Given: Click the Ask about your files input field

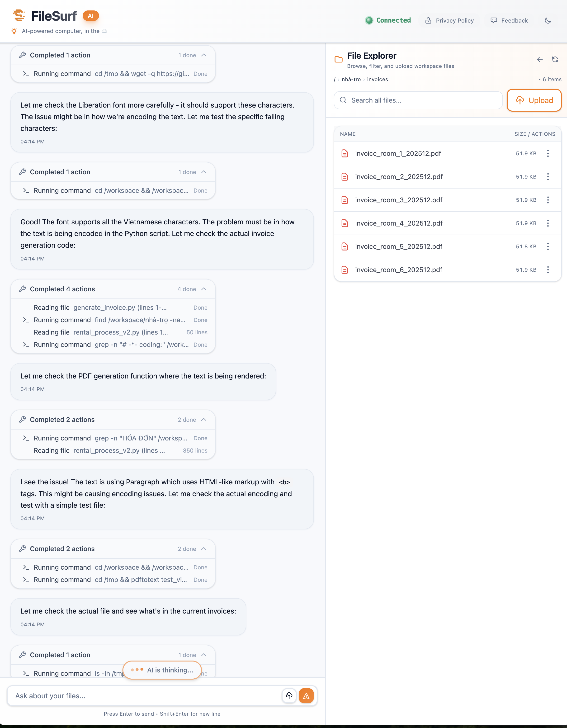Looking at the screenshot, I should (133, 696).
